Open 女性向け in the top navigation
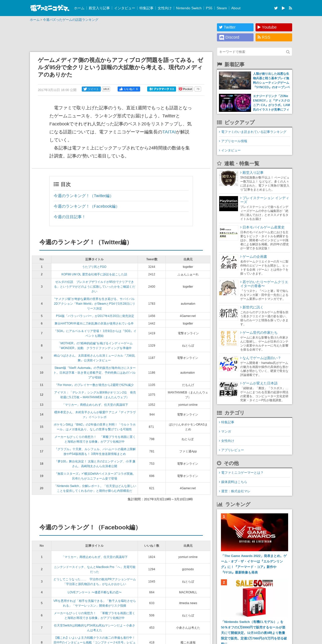Screen dimensions: 322x644 (x=165, y=8)
